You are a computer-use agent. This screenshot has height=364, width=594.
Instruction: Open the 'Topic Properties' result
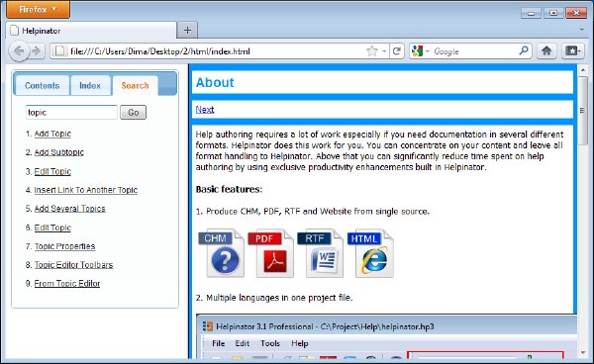pyautogui.click(x=64, y=246)
